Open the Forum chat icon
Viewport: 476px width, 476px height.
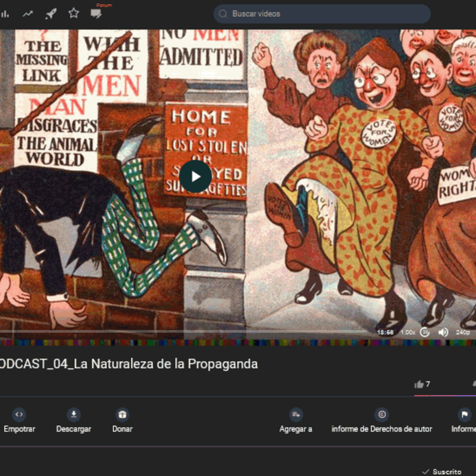click(96, 14)
